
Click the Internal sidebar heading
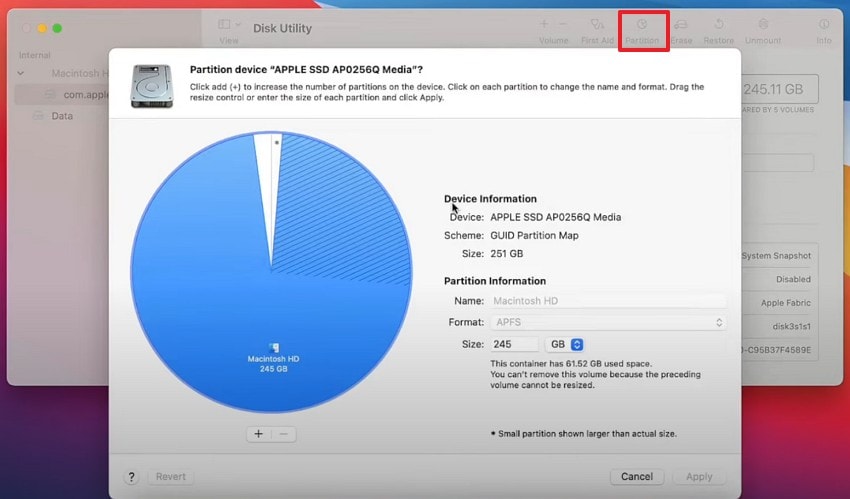(34, 55)
